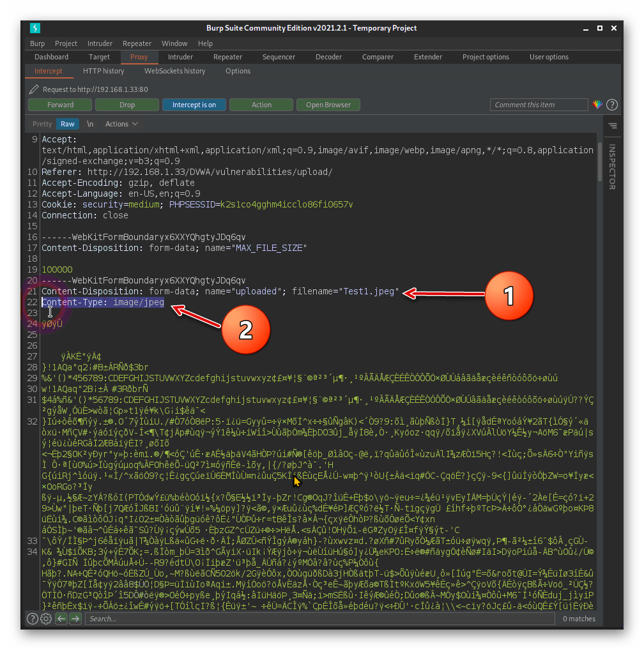Open the Project menu
This screenshot has height=650, width=644.
pos(66,43)
